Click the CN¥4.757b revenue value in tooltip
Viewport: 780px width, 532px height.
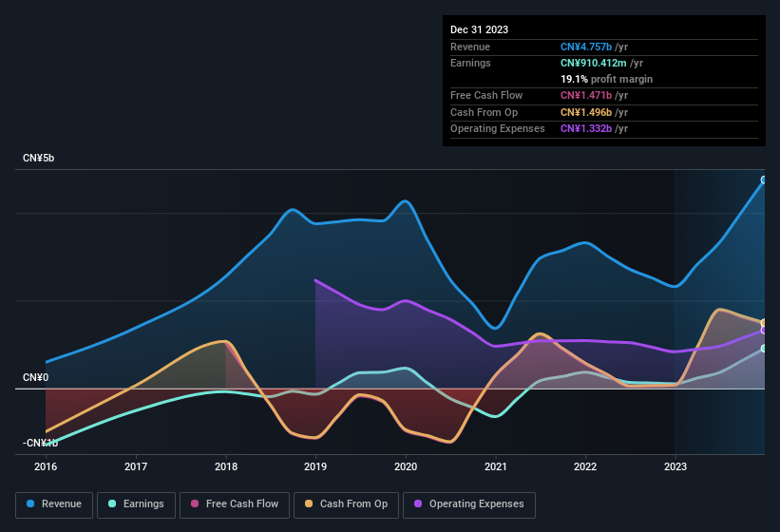coord(586,47)
